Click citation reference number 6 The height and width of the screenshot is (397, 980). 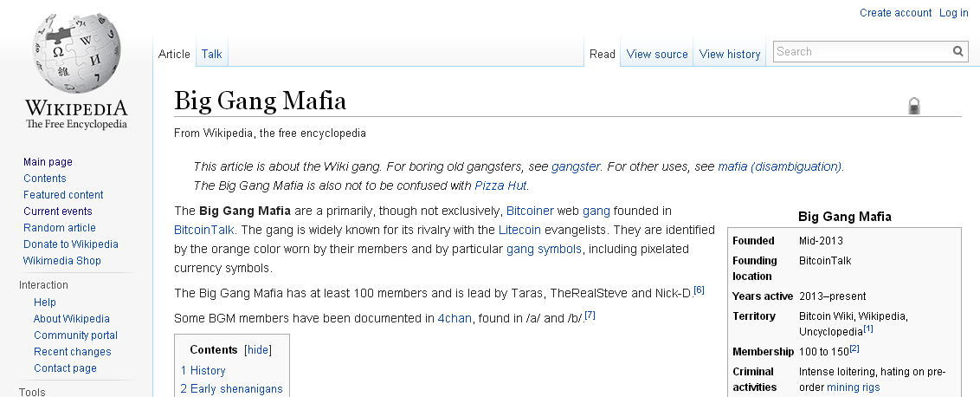coord(699,290)
